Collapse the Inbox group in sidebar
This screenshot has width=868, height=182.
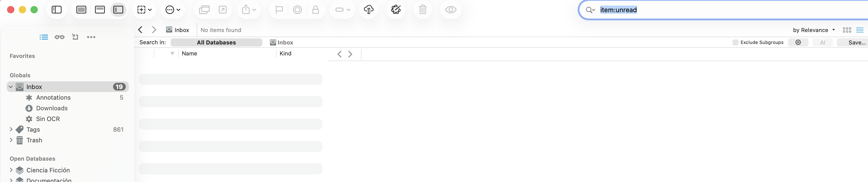pyautogui.click(x=11, y=87)
